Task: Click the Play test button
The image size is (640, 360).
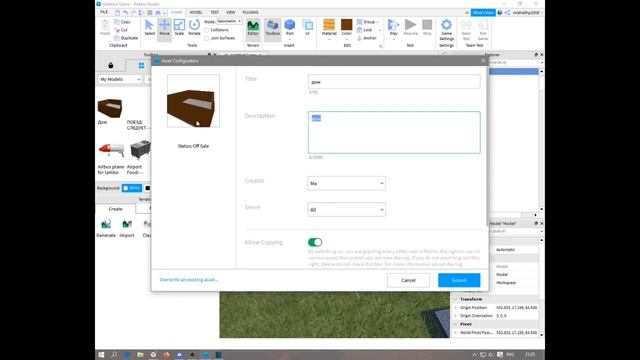Action: tap(393, 28)
